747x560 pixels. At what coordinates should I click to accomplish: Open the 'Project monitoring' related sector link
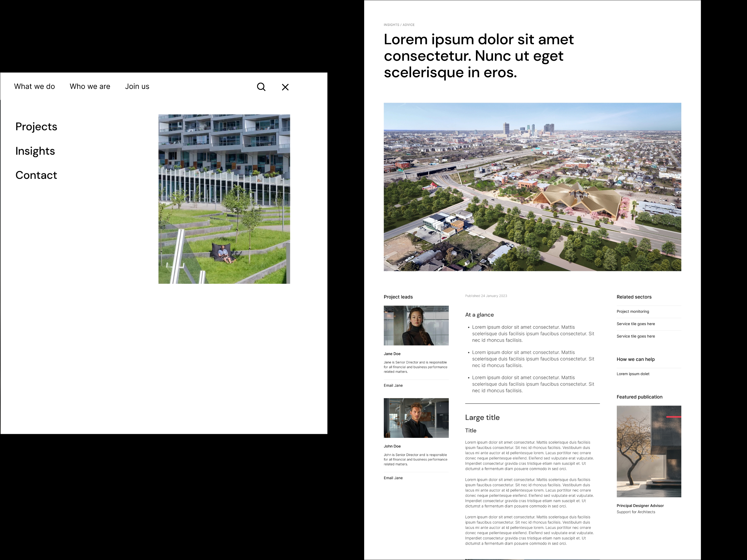click(633, 311)
